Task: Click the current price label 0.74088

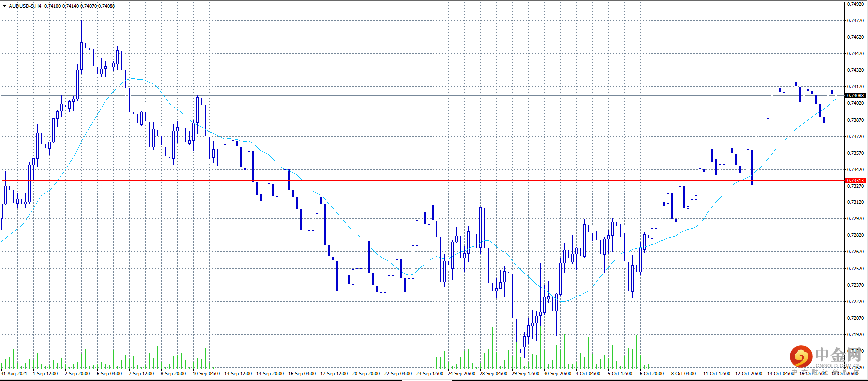Action: coord(855,95)
